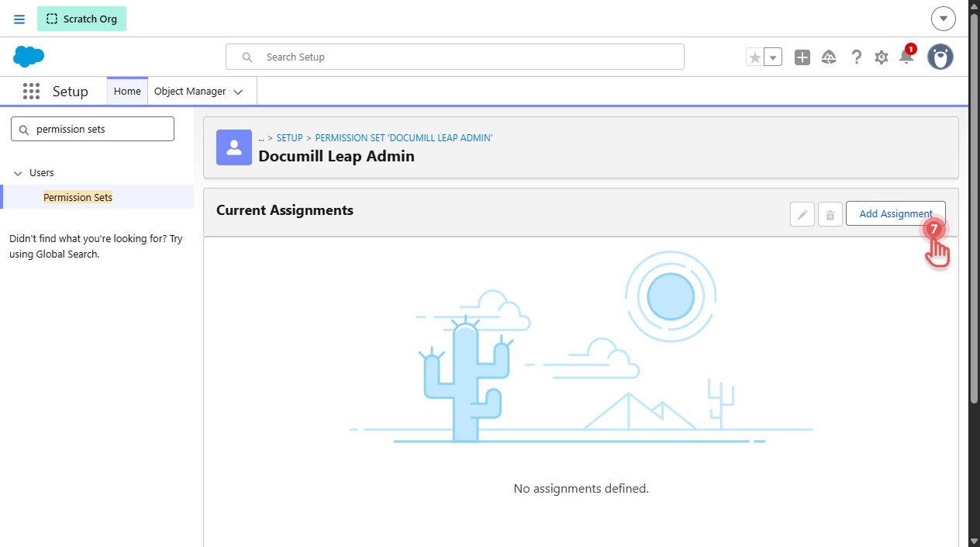Click the Documill Leap Admin page title
The height and width of the screenshot is (547, 980).
pos(336,156)
